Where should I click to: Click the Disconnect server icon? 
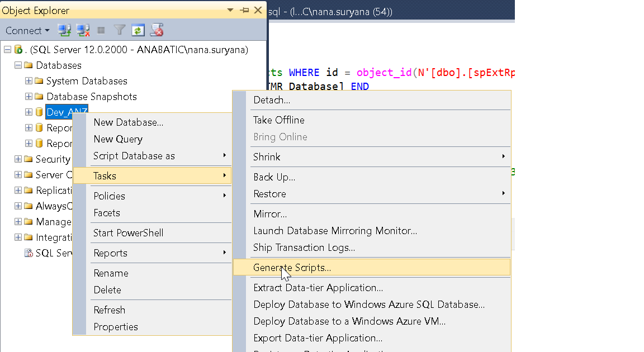(x=83, y=31)
